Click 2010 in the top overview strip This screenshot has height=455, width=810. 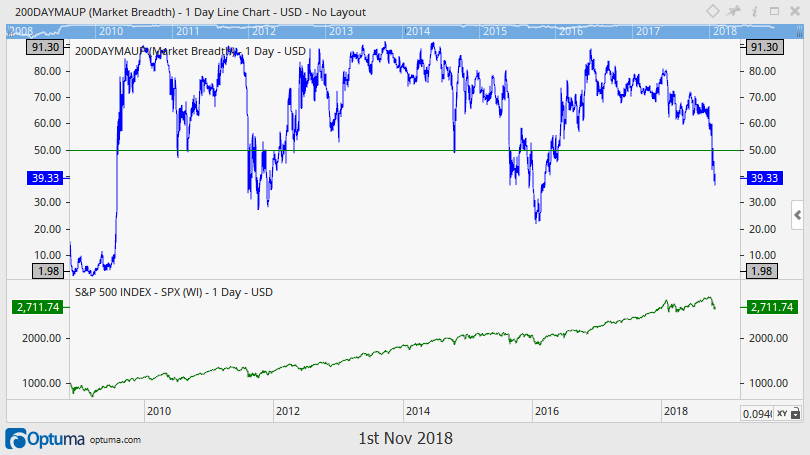click(111, 31)
